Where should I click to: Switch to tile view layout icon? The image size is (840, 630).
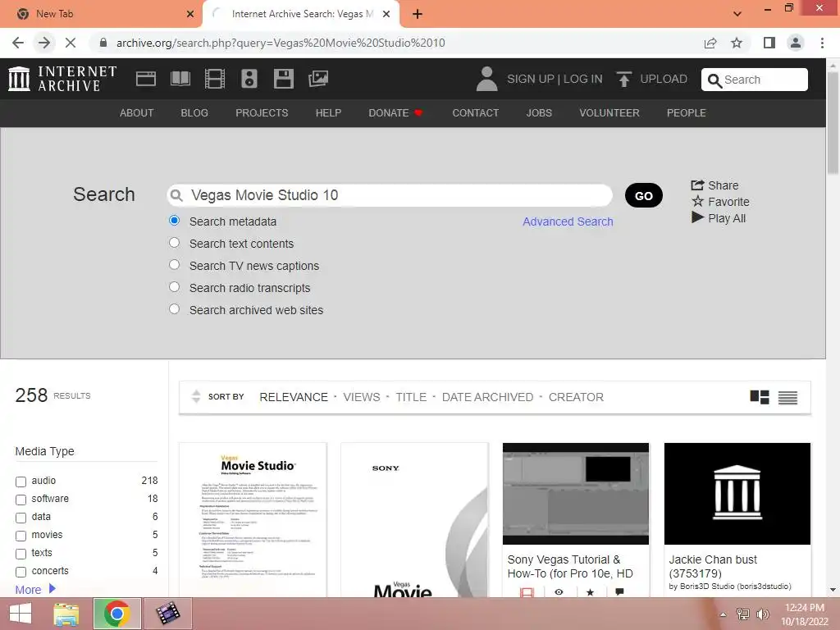click(759, 397)
